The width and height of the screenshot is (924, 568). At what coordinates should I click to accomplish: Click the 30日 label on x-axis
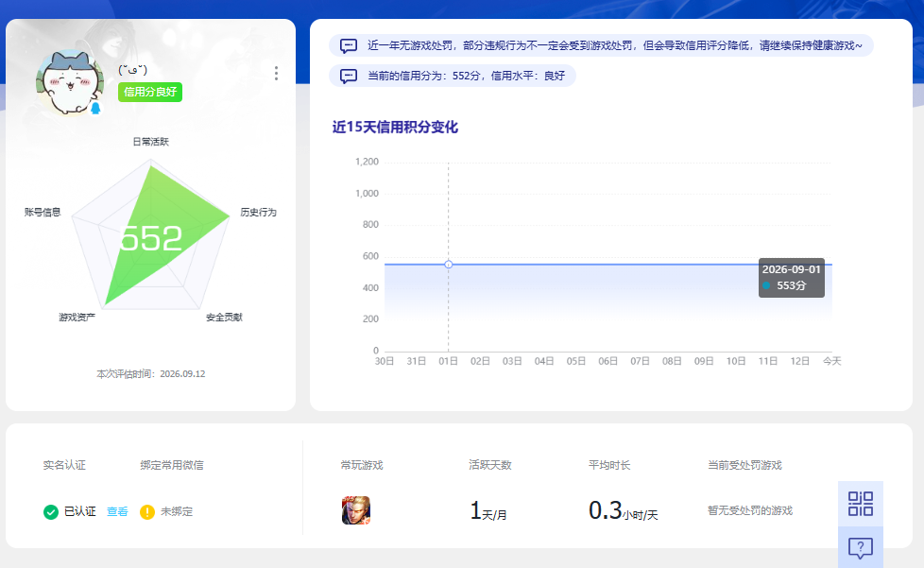click(x=385, y=361)
